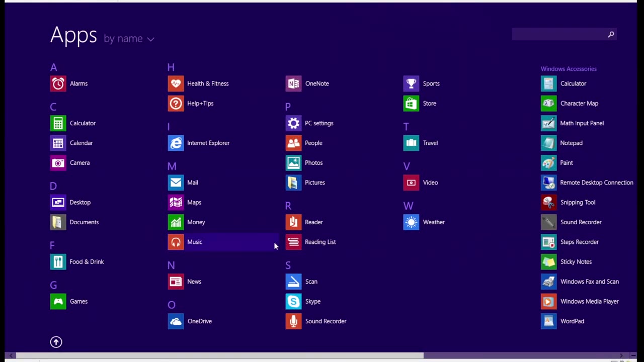Open the Documents folder icon
This screenshot has width=644, height=362.
pyautogui.click(x=58, y=222)
